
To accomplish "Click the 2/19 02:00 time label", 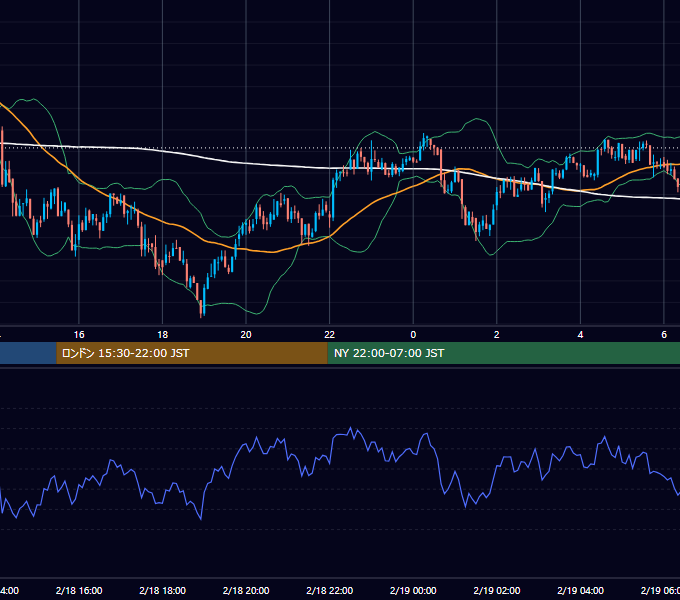I will pos(497,590).
